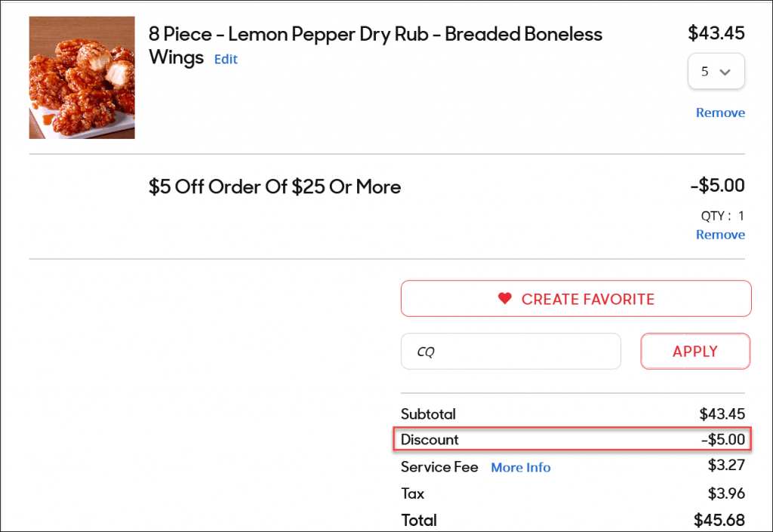This screenshot has height=532, width=773.
Task: Open Service Fee More Info link
Action: pos(521,467)
